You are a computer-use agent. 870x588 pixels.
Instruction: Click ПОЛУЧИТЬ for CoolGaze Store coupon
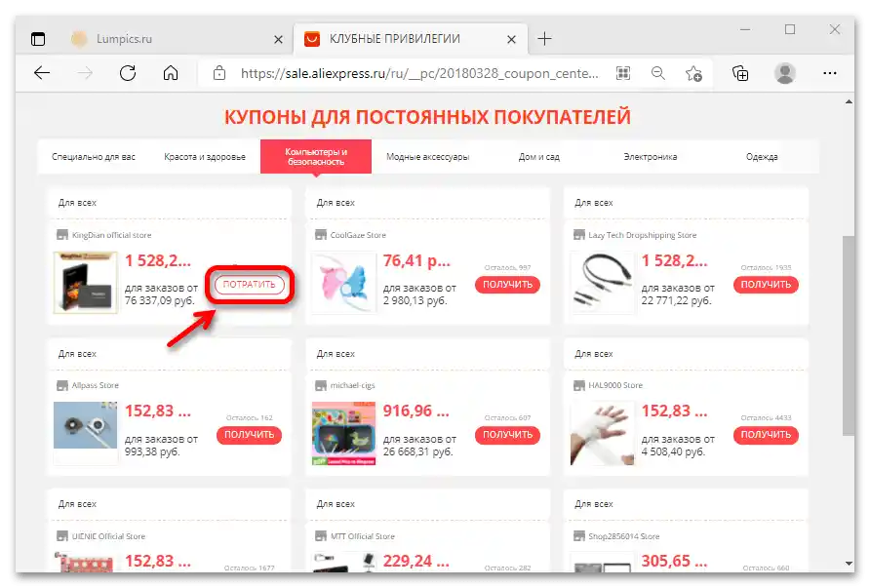[x=507, y=285]
